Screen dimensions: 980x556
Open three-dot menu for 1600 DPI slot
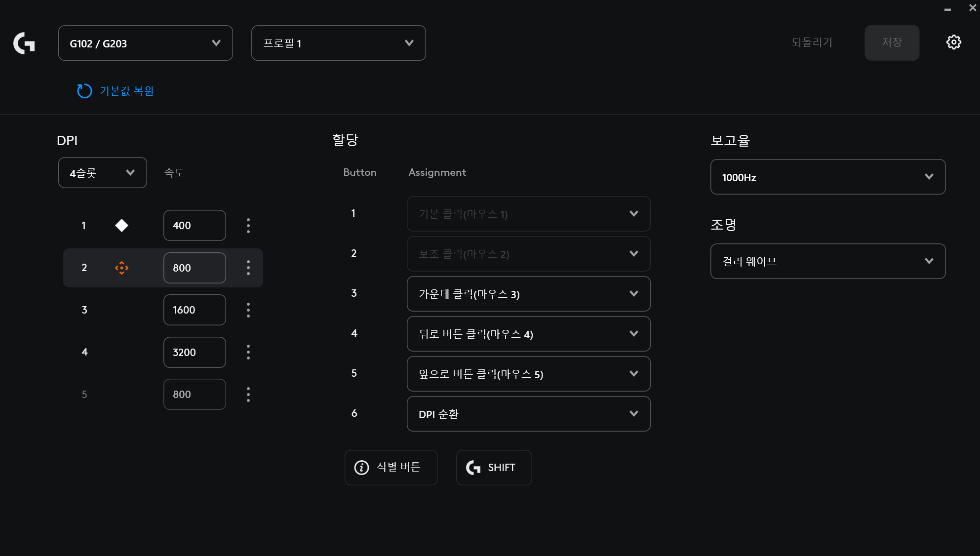(248, 310)
